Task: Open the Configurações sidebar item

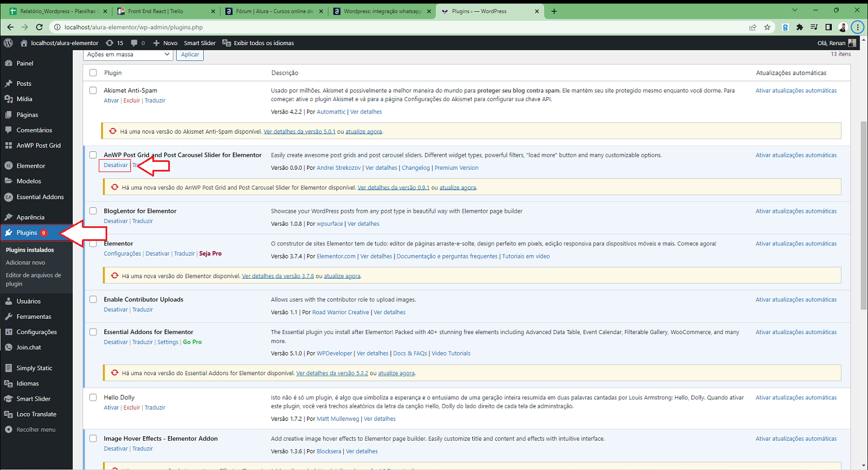Action: coord(36,332)
